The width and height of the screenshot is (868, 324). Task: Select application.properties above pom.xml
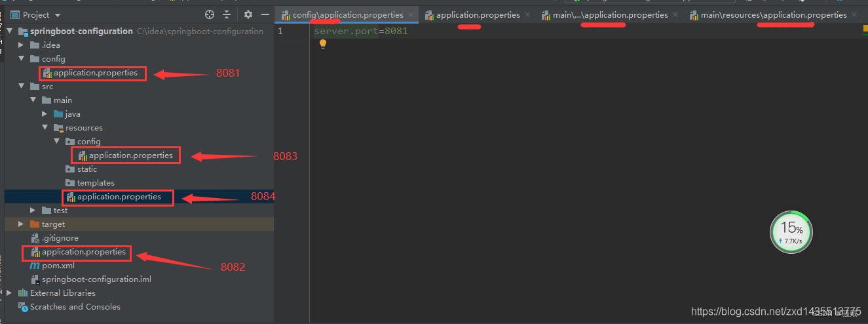tap(84, 252)
